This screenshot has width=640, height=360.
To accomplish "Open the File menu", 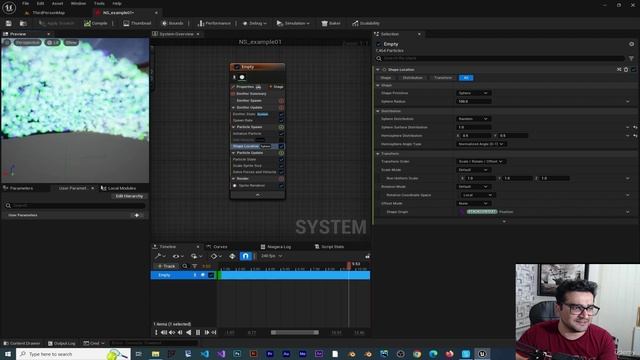I will click(25, 3).
